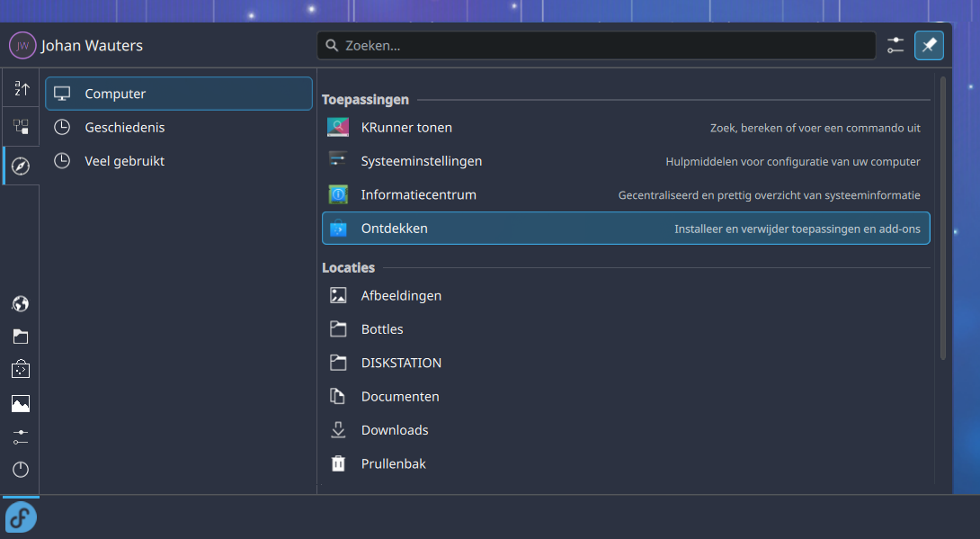Switch to the categories view icon
The width and height of the screenshot is (980, 539).
pyautogui.click(x=21, y=127)
